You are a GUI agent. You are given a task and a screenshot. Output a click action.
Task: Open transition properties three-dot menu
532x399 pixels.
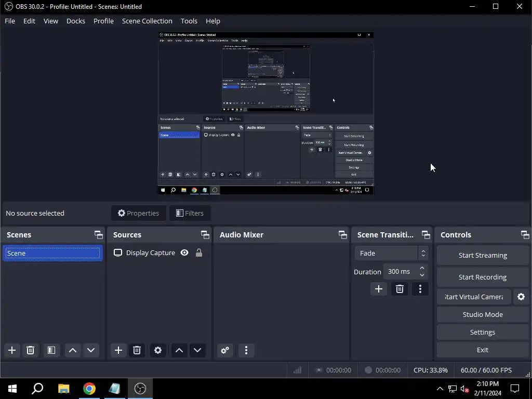click(x=420, y=289)
